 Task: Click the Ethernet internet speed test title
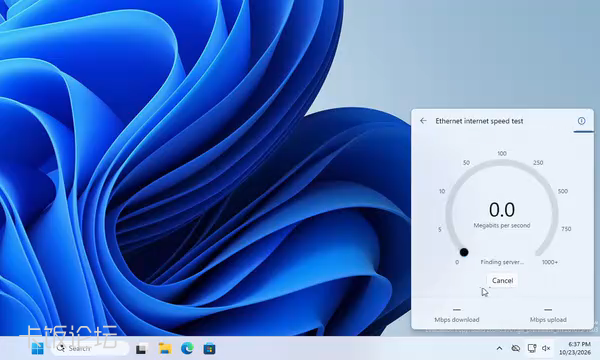pos(479,121)
